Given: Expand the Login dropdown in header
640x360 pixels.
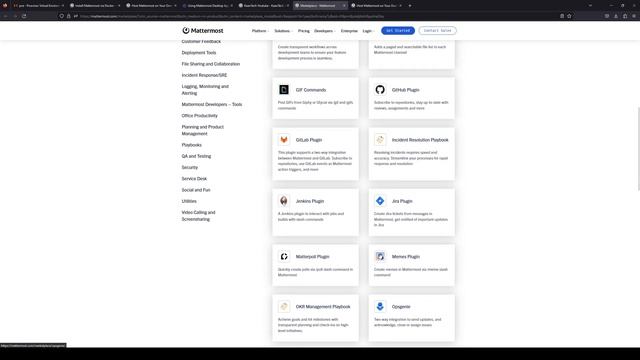Looking at the screenshot, I should click(368, 31).
